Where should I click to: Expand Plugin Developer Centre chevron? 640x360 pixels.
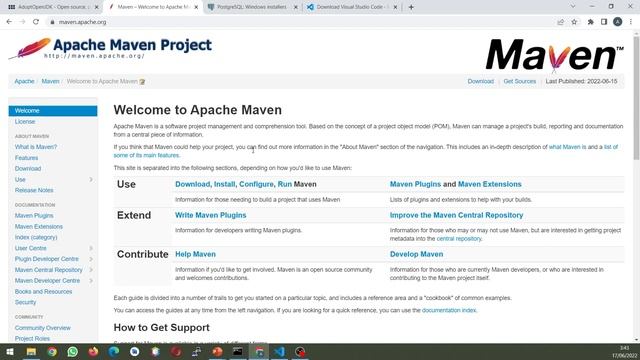coord(91,259)
